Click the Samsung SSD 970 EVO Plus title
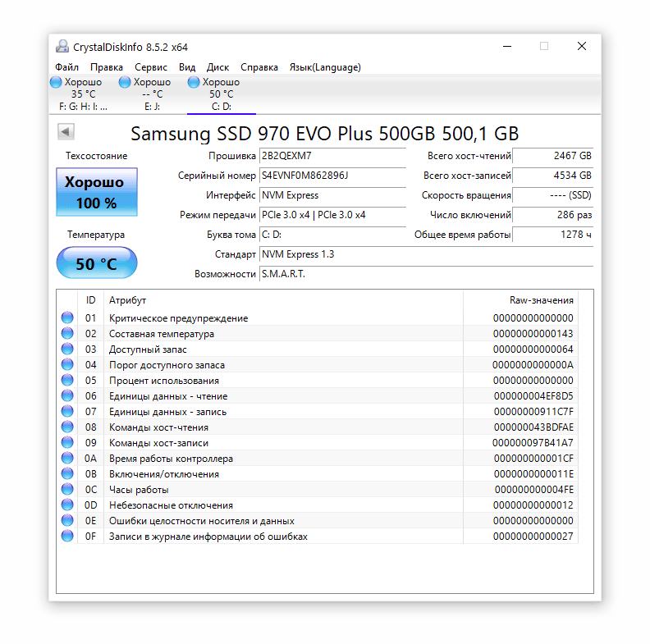Image resolution: width=650 pixels, height=644 pixels. 324,134
